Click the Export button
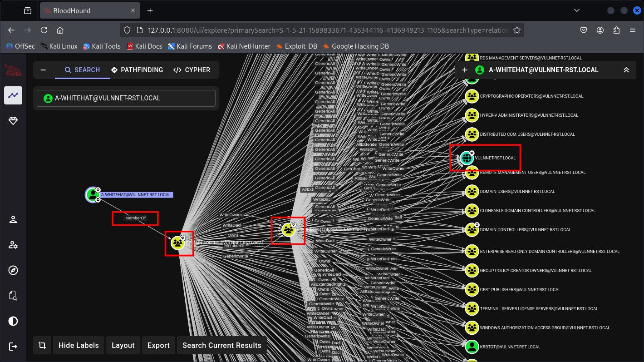Image resolution: width=644 pixels, height=362 pixels. coord(158,345)
